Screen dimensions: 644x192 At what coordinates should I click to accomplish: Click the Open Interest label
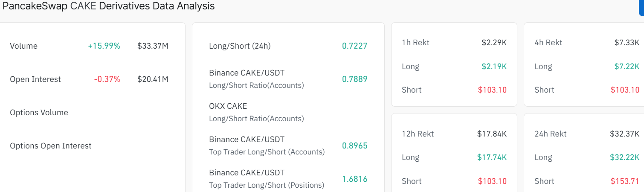point(35,79)
